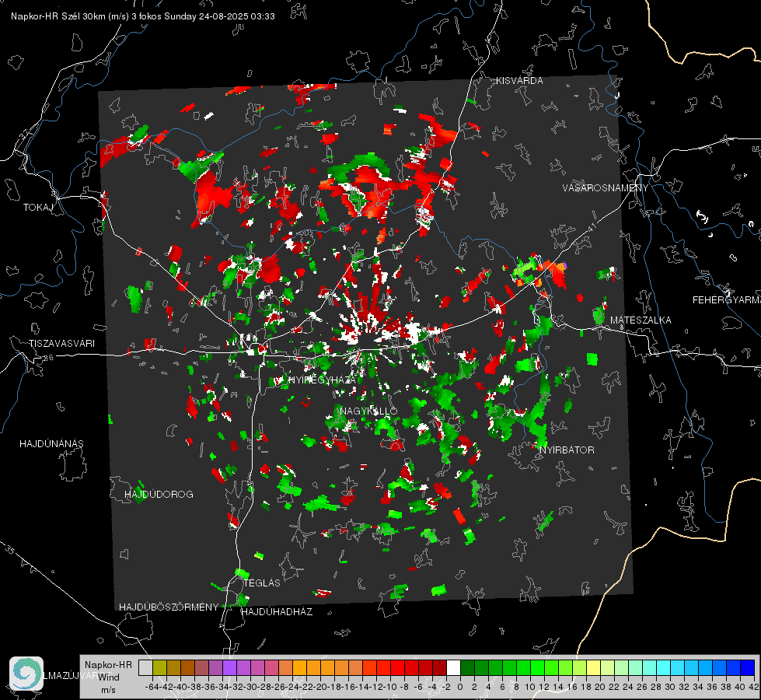
Task: Click the KISVÁRDA city label
Action: (x=519, y=81)
